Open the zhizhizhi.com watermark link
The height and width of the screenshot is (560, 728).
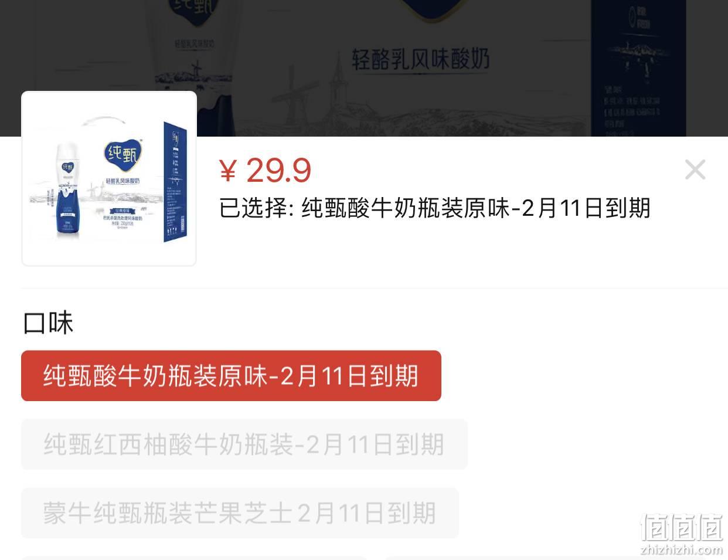(x=682, y=549)
